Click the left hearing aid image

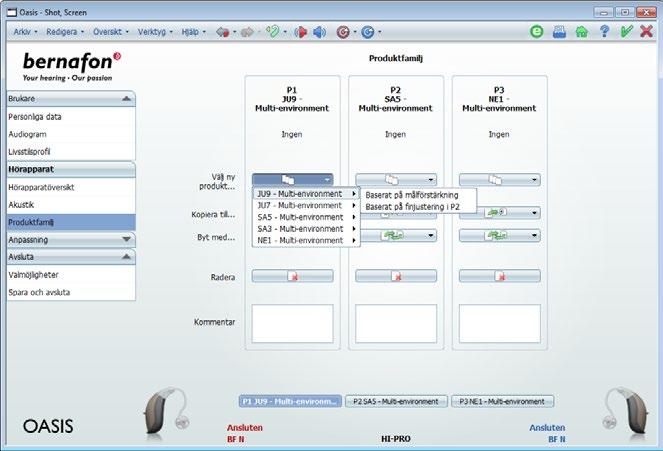(167, 412)
